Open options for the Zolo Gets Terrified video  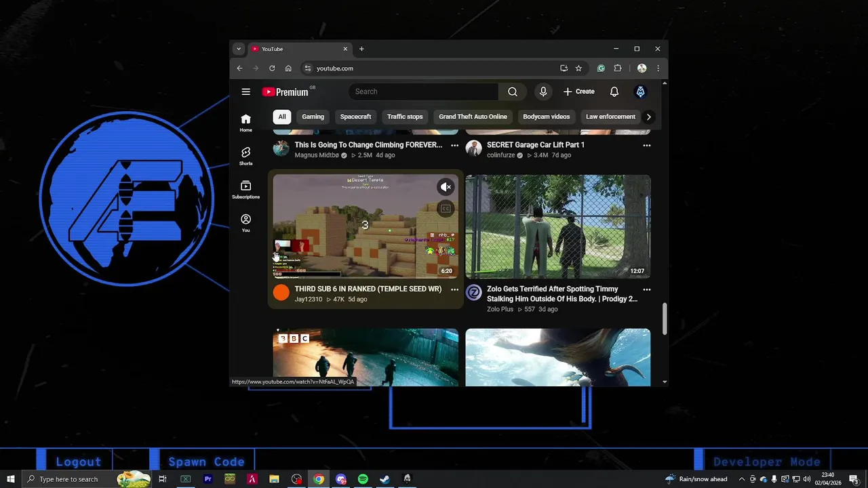tap(646, 289)
